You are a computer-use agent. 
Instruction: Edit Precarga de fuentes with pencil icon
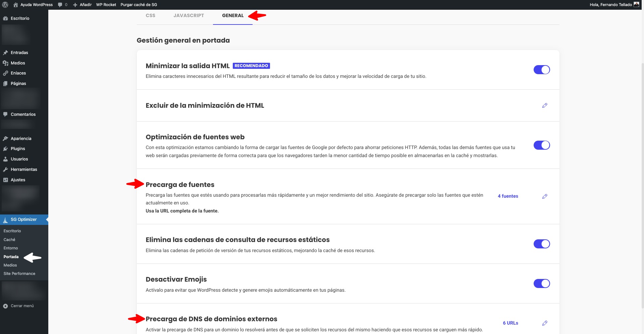pyautogui.click(x=545, y=196)
